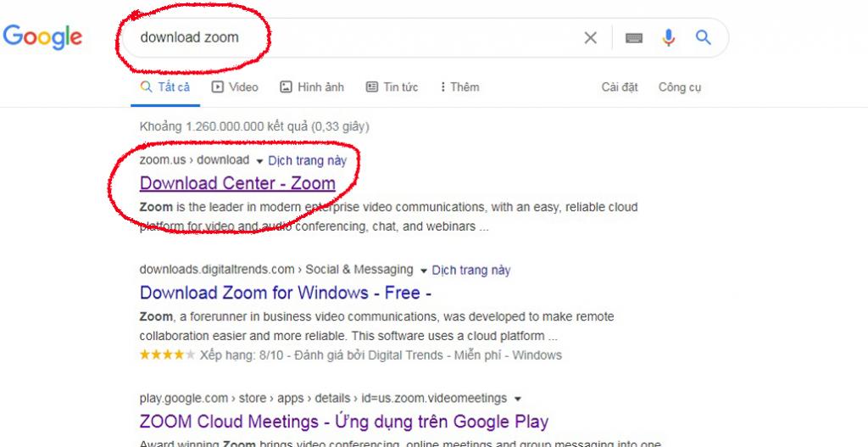The height and width of the screenshot is (447, 868).
Task: Open the Tin tức tab
Action: point(392,87)
